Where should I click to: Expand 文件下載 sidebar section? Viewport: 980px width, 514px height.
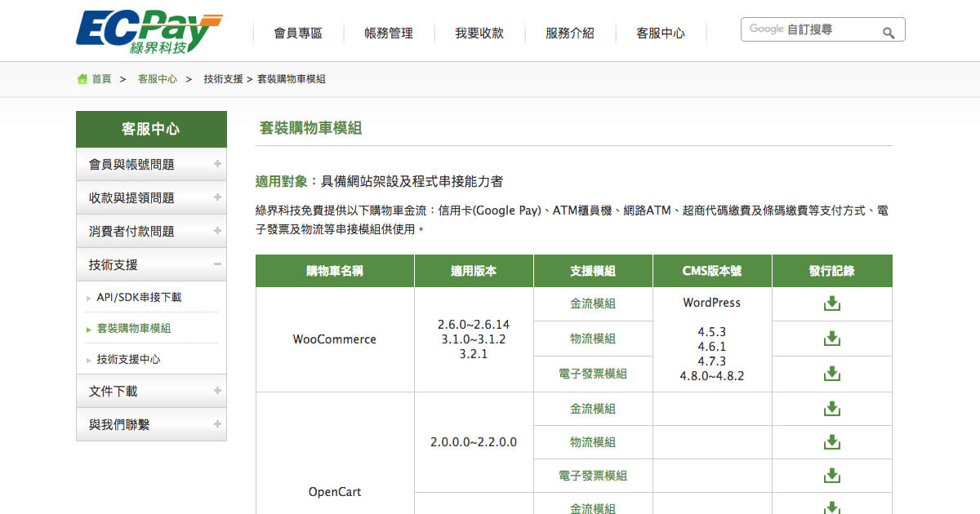pyautogui.click(x=217, y=391)
